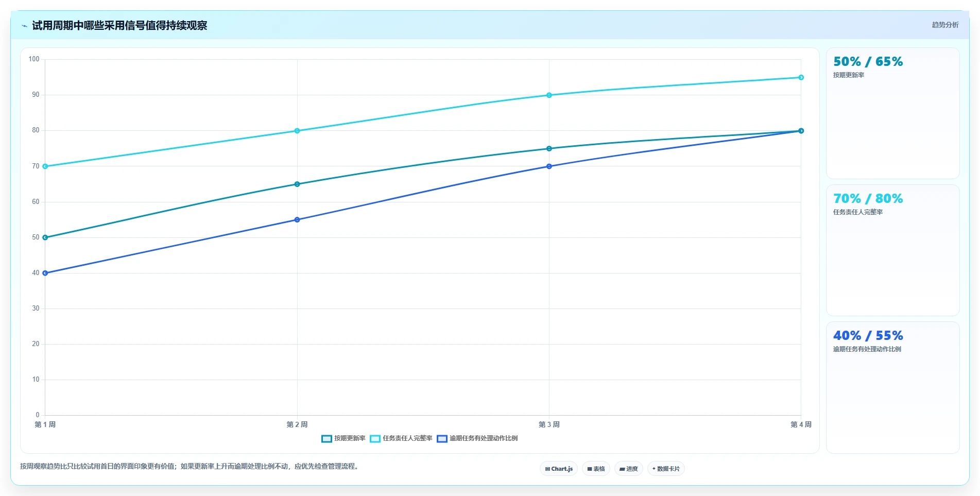Select the 任务责任人完整率 point at 第 3 周 (90)

tap(549, 95)
